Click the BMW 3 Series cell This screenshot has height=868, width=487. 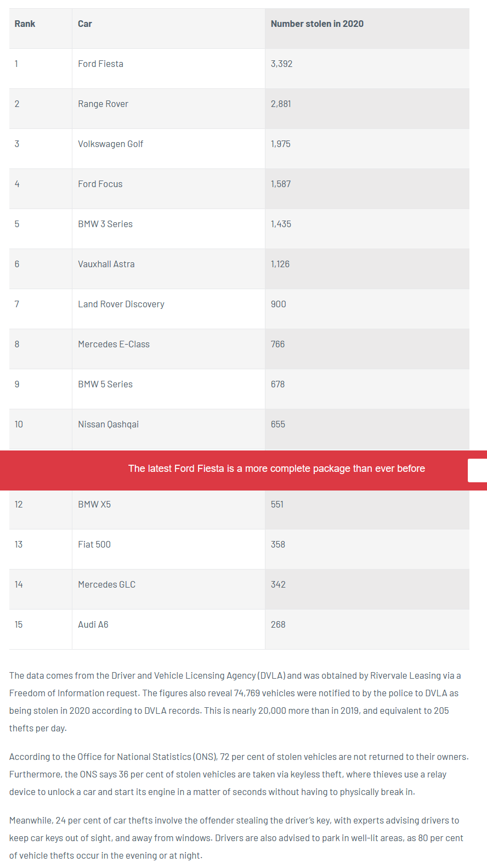(x=105, y=224)
